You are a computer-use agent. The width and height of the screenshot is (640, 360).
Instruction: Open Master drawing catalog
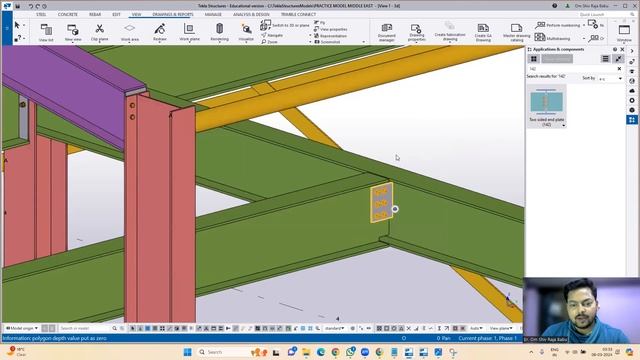[x=516, y=32]
